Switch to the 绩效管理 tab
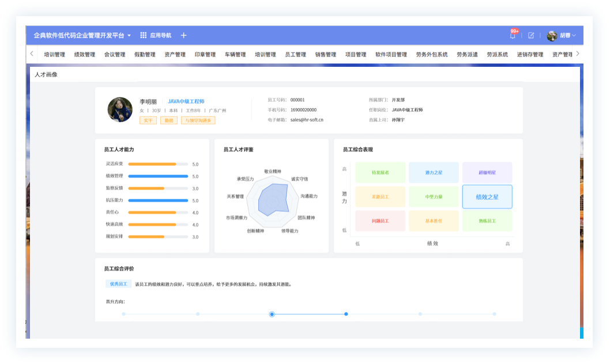Image resolution: width=610 pixels, height=364 pixels. 85,55
